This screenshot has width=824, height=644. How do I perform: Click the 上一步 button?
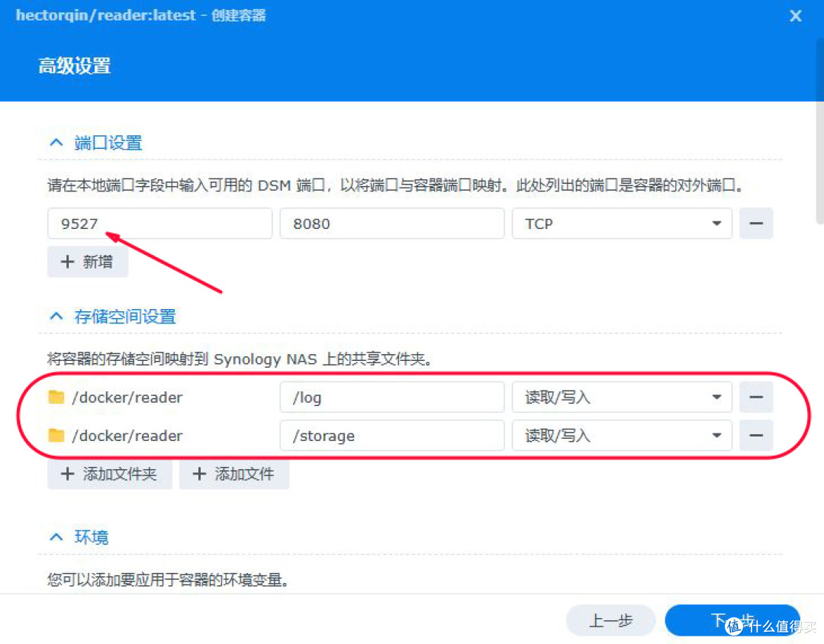(x=610, y=620)
